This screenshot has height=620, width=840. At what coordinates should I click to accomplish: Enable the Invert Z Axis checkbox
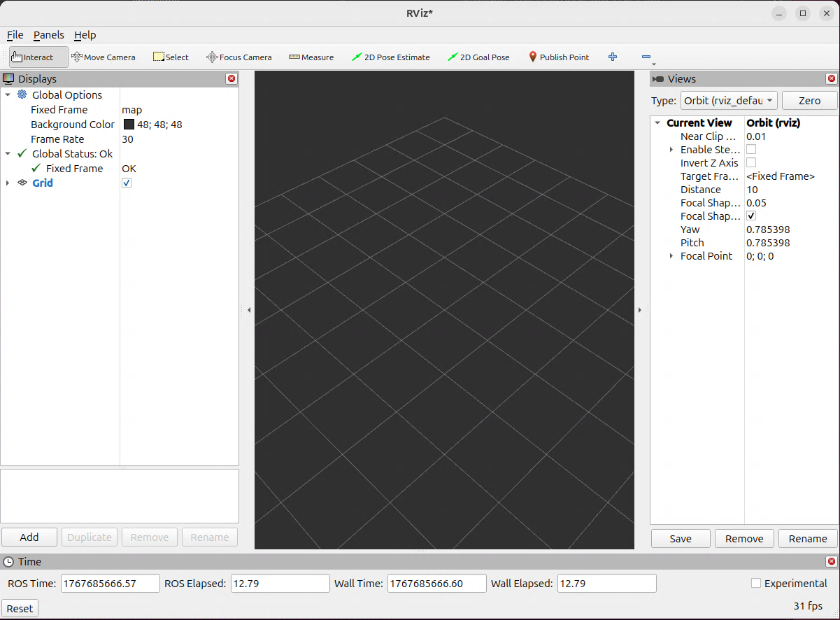pyautogui.click(x=751, y=163)
